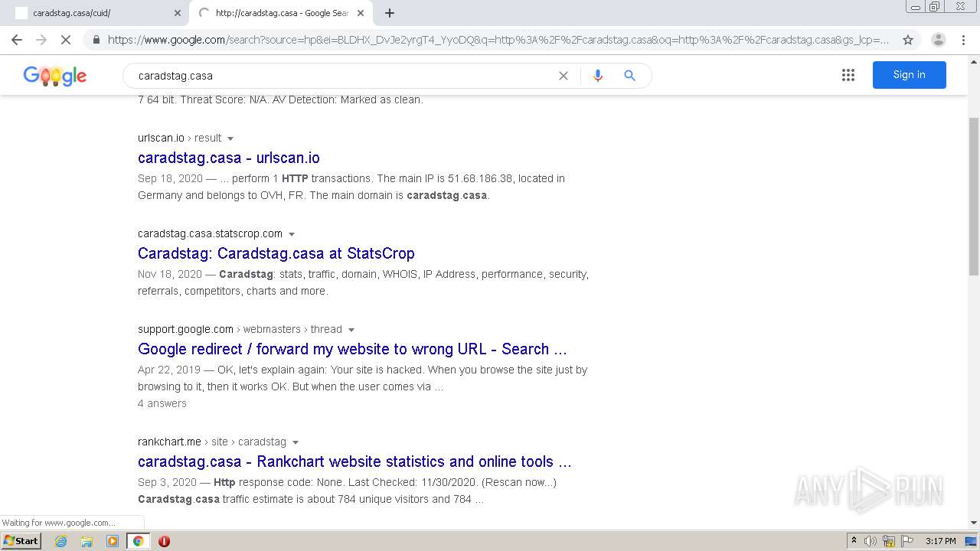This screenshot has height=551, width=980.
Task: Open File Explorer from taskbar
Action: 87,541
